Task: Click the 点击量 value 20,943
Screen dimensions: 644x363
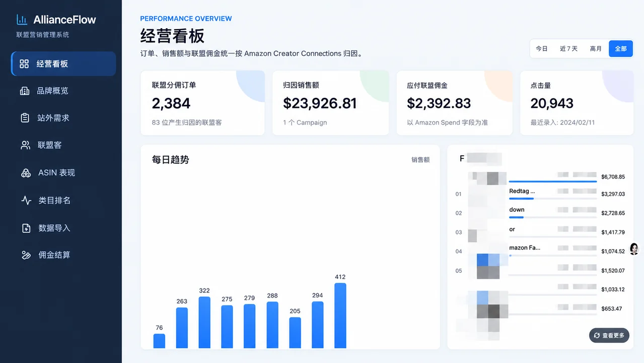Action: pos(552,103)
